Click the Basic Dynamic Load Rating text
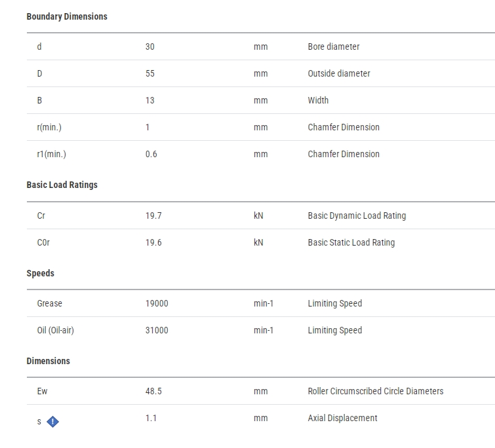The height and width of the screenshot is (448, 495). [x=357, y=215]
